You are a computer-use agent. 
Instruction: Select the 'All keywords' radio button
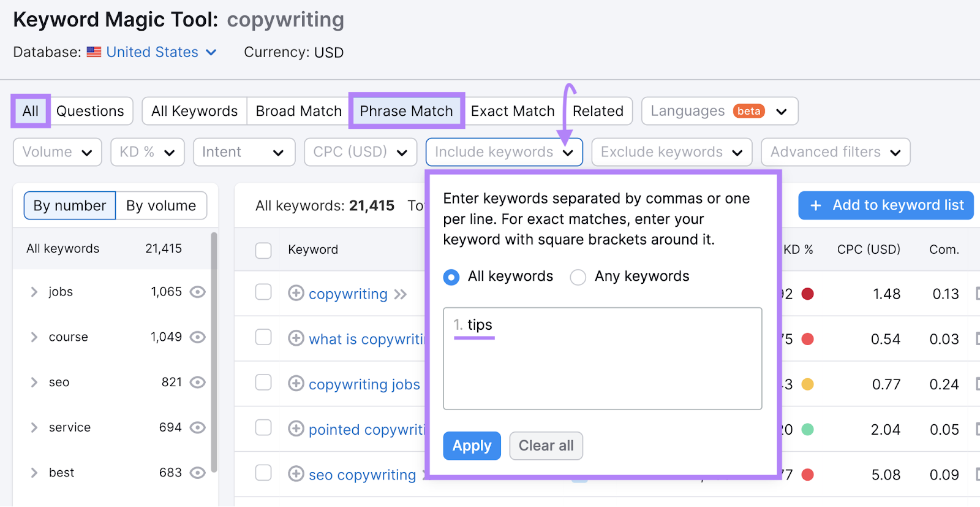(x=451, y=277)
